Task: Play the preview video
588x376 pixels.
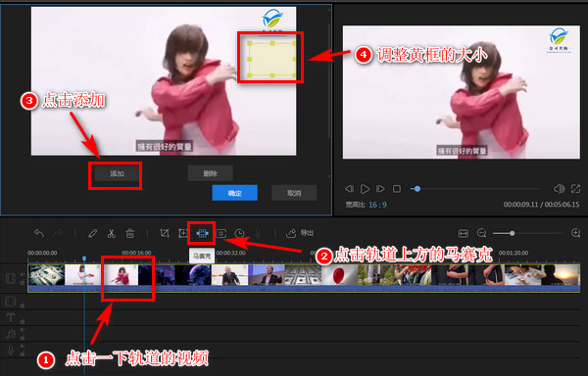Action: pos(365,189)
